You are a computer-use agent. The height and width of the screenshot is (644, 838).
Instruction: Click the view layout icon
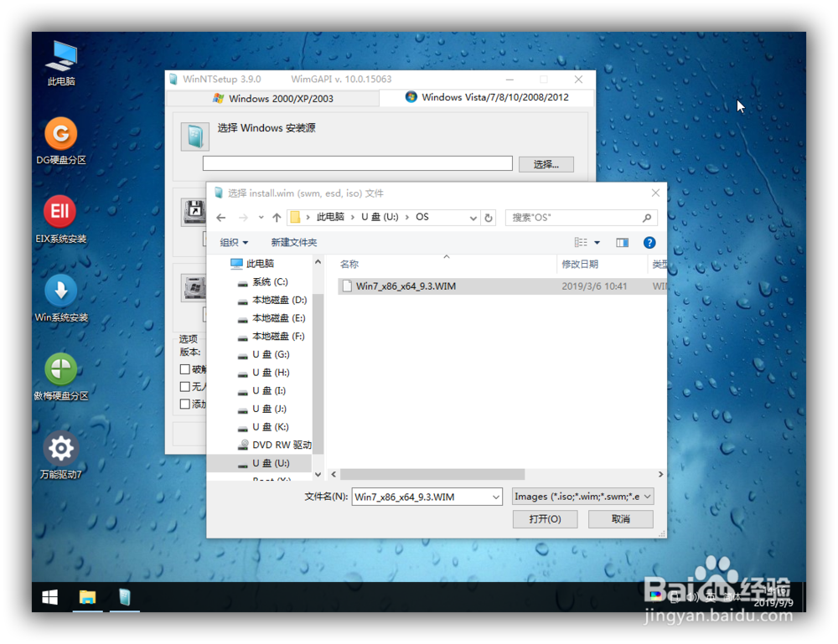click(x=581, y=242)
